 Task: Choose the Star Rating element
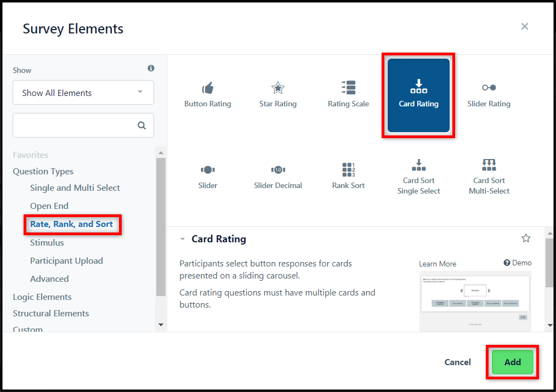click(277, 95)
